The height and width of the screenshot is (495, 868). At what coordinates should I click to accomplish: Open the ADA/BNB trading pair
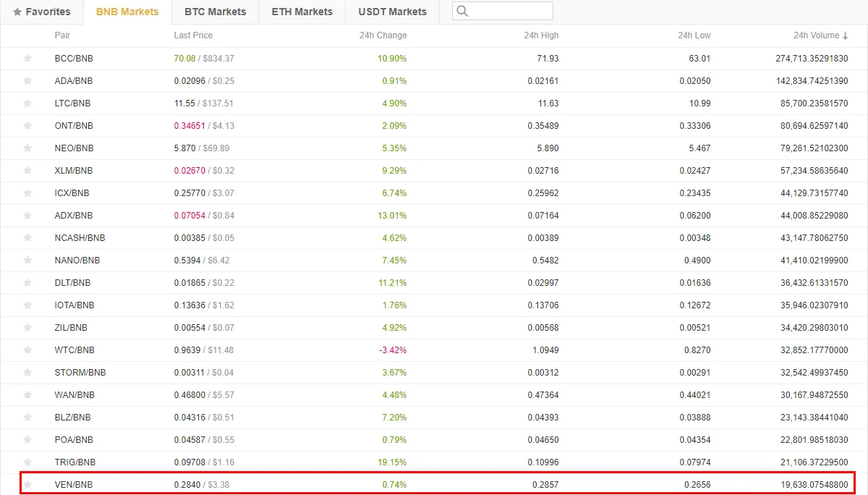click(x=74, y=81)
